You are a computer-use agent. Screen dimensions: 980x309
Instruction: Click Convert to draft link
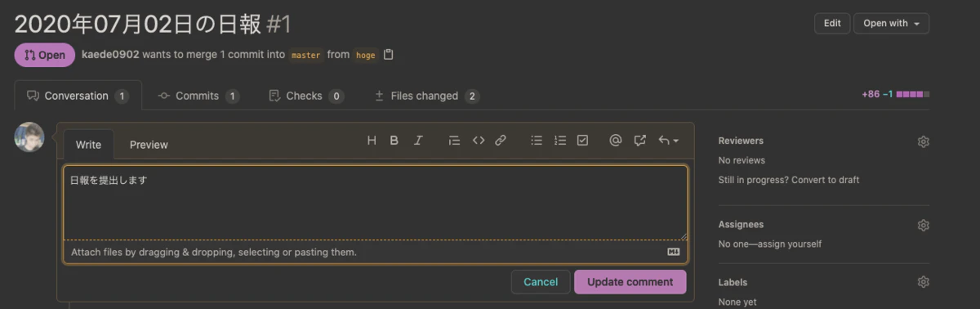(x=825, y=180)
